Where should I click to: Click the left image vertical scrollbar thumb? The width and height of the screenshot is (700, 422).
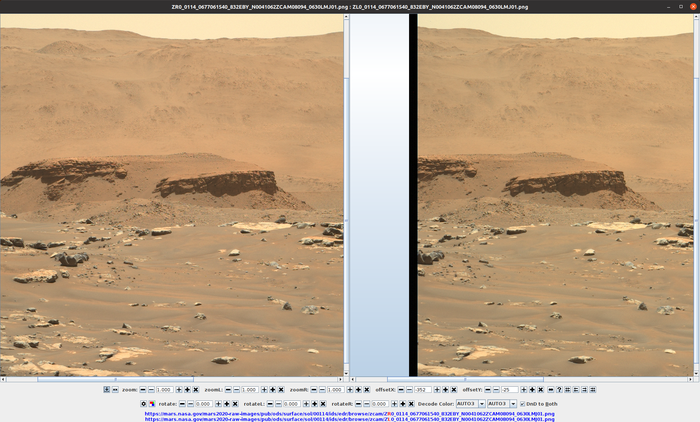[346, 221]
